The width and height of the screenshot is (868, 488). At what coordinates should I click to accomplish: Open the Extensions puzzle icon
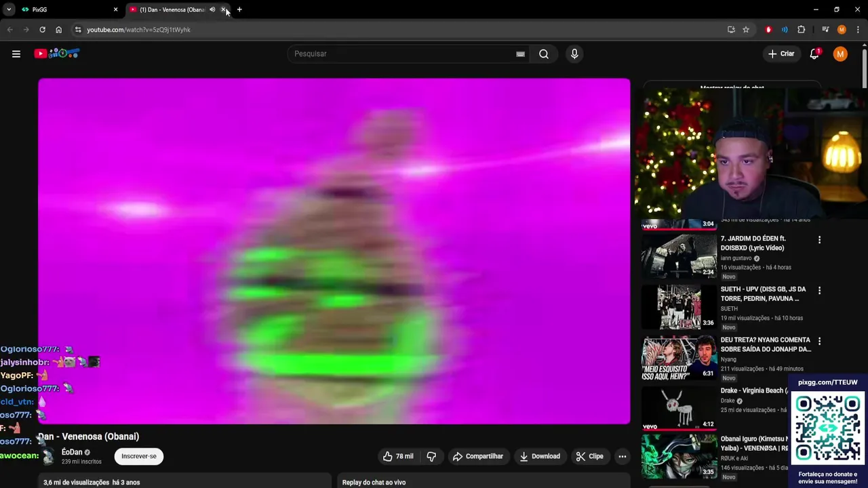(x=802, y=30)
